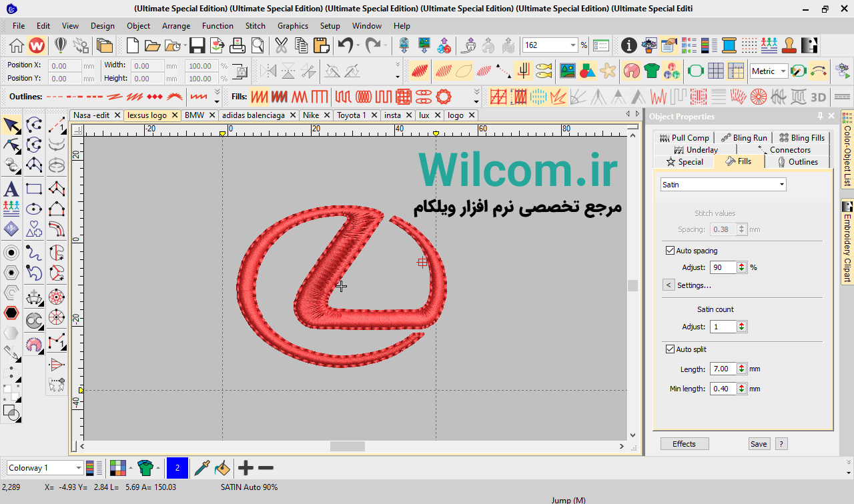The height and width of the screenshot is (504, 854).
Task: Open the Color-Object List side panel
Action: [847, 151]
